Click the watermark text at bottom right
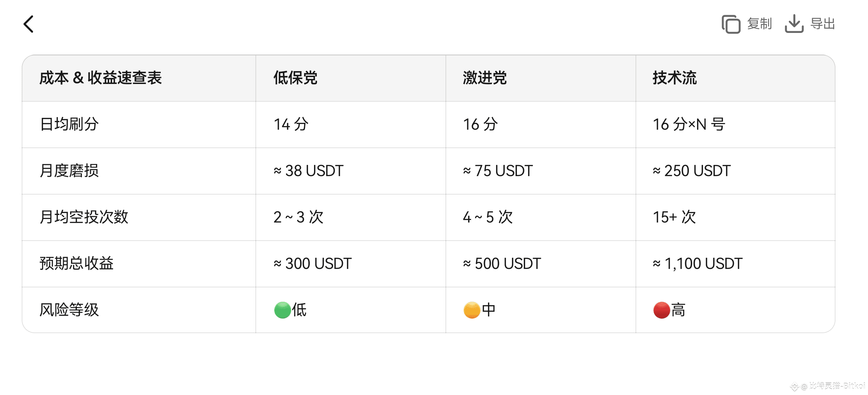Image resolution: width=868 pixels, height=395 pixels. pyautogui.click(x=829, y=385)
